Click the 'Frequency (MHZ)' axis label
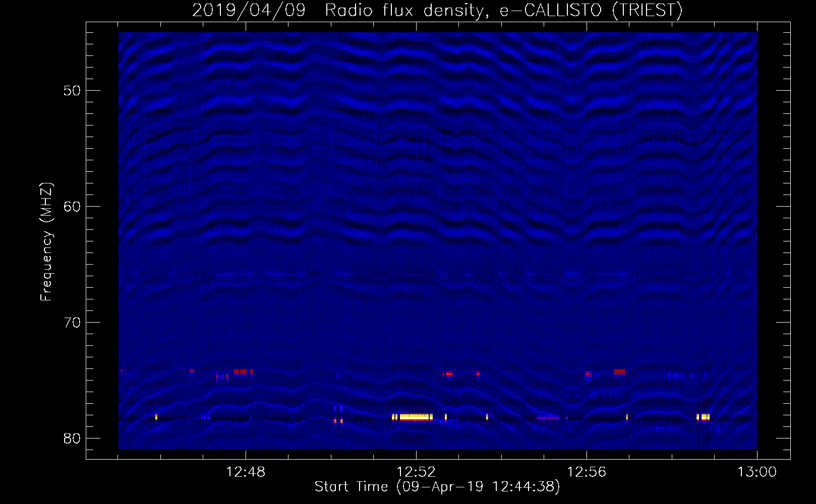The width and height of the screenshot is (816, 504). tap(46, 242)
